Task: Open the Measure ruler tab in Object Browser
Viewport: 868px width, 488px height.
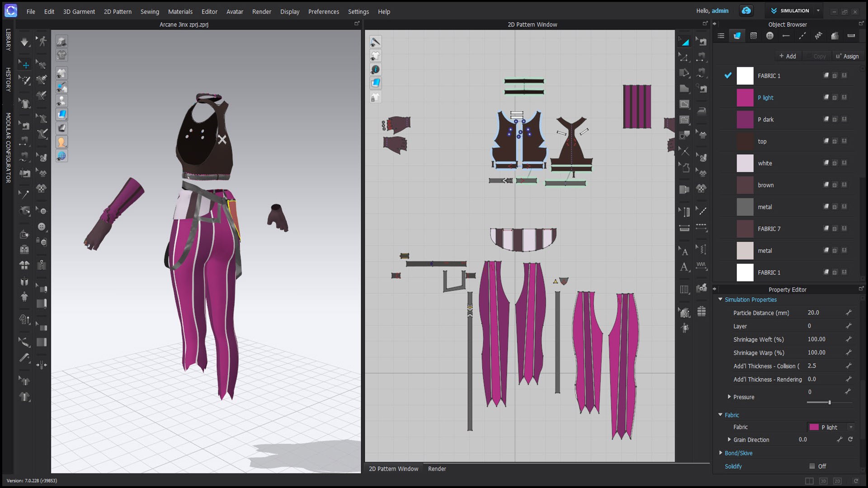Action: pyautogui.click(x=851, y=36)
